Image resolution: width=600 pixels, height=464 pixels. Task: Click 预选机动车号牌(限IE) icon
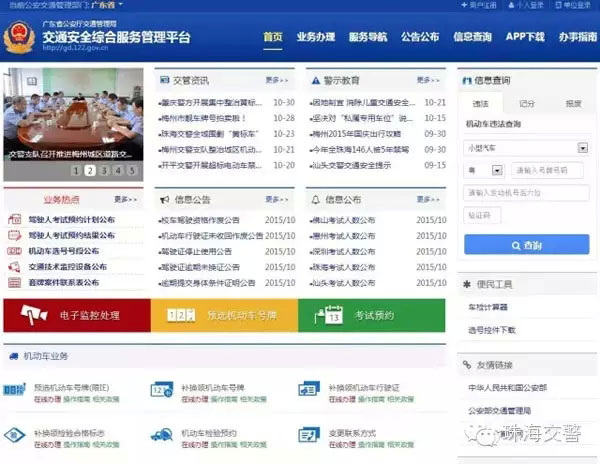point(15,389)
